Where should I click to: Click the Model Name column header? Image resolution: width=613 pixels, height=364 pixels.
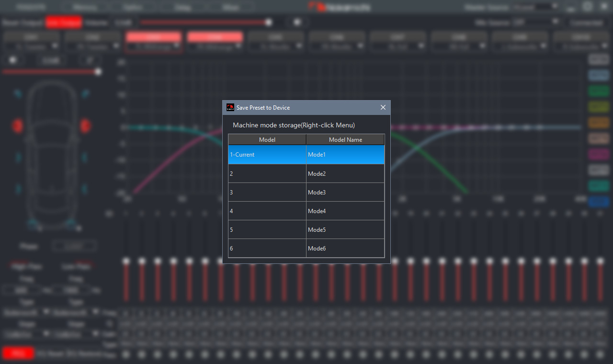point(345,140)
